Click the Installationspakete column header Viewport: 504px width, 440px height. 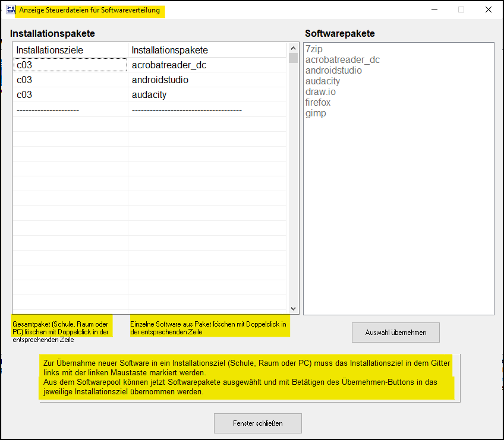(x=207, y=50)
